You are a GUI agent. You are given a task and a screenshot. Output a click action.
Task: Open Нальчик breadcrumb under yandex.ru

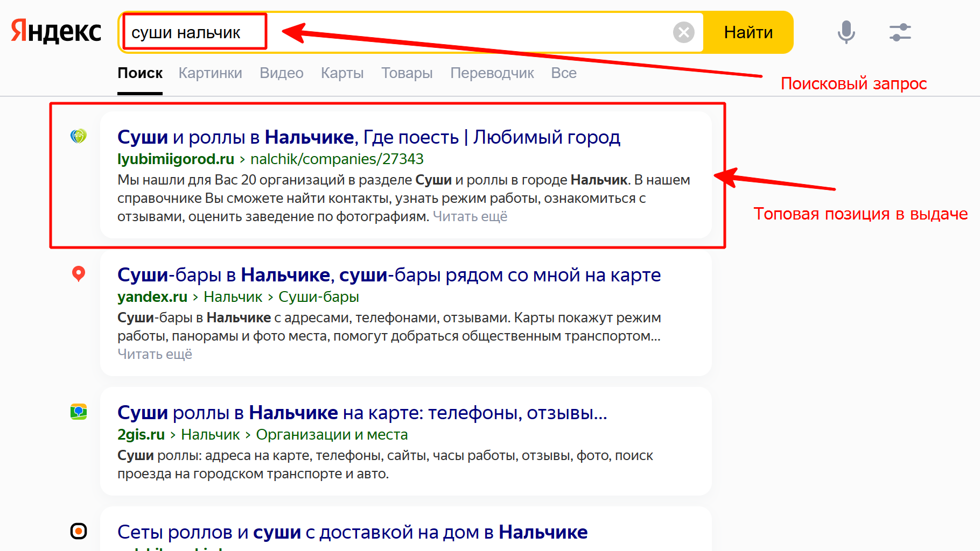[x=233, y=297]
